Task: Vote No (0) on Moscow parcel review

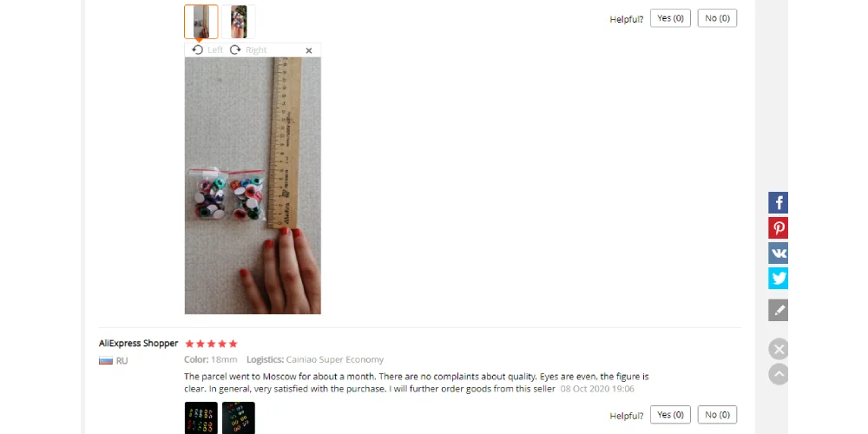Action: [x=718, y=415]
